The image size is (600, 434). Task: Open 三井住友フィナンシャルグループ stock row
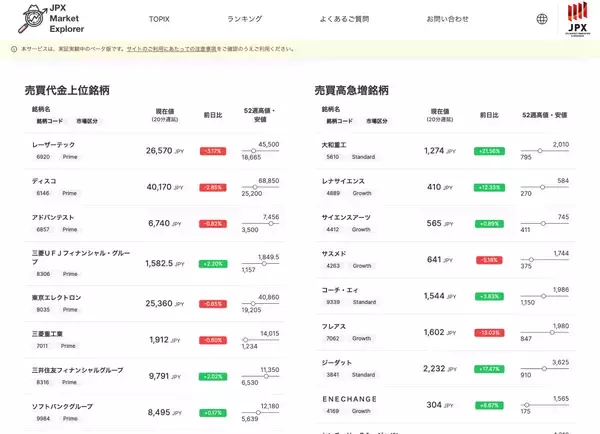click(x=154, y=376)
